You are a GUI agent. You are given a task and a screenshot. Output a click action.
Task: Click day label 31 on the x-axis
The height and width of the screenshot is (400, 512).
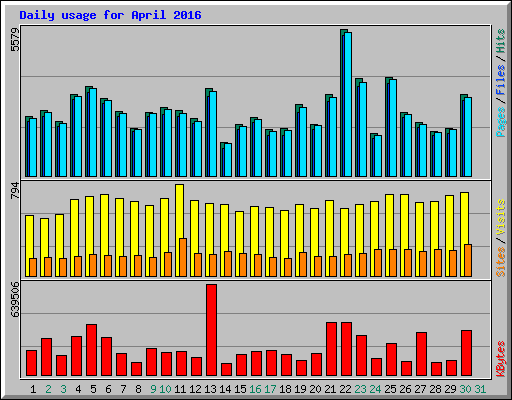[x=480, y=389]
